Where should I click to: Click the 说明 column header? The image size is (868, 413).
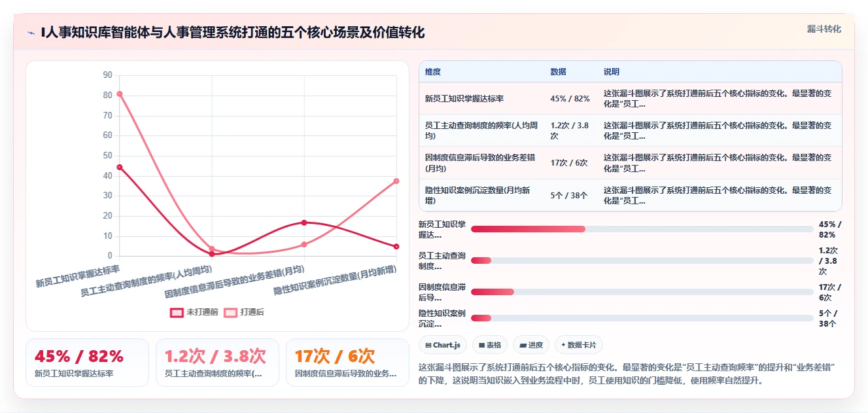point(612,72)
